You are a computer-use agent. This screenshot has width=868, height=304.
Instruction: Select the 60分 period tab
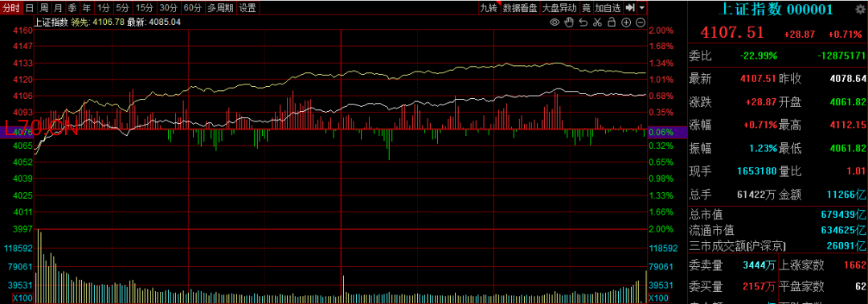[x=193, y=8]
